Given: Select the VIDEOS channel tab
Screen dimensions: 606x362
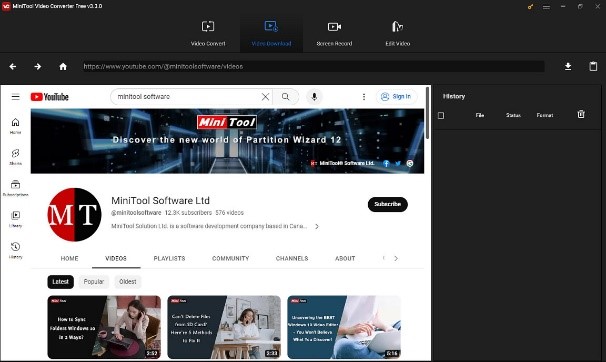Looking at the screenshot, I should coord(116,258).
